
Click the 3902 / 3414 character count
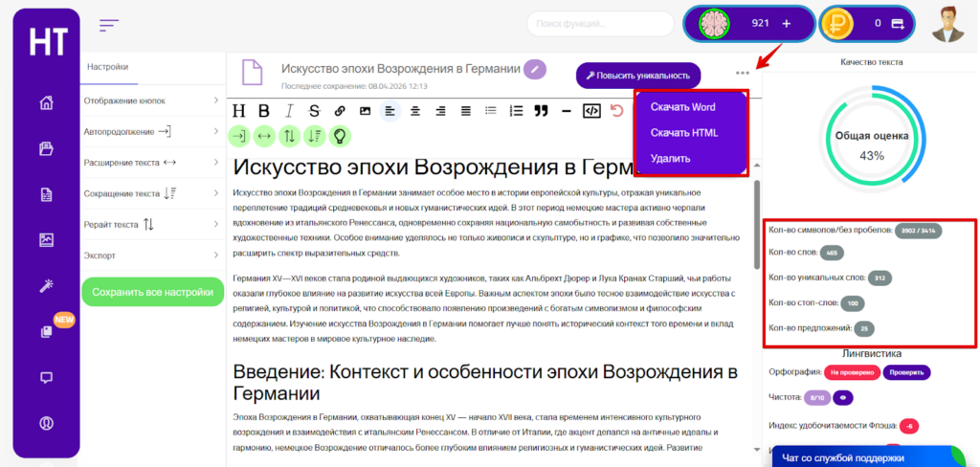[918, 231]
